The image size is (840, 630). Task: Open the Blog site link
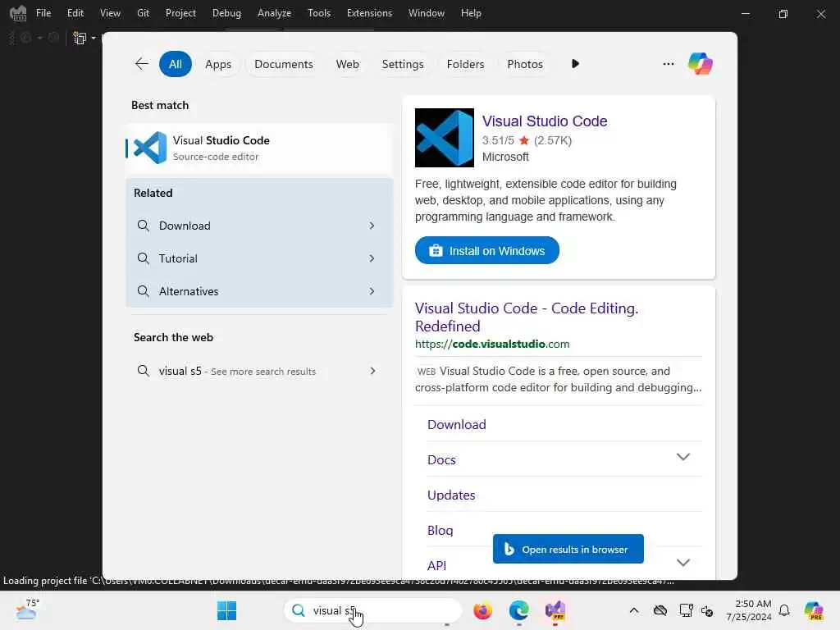[440, 531]
